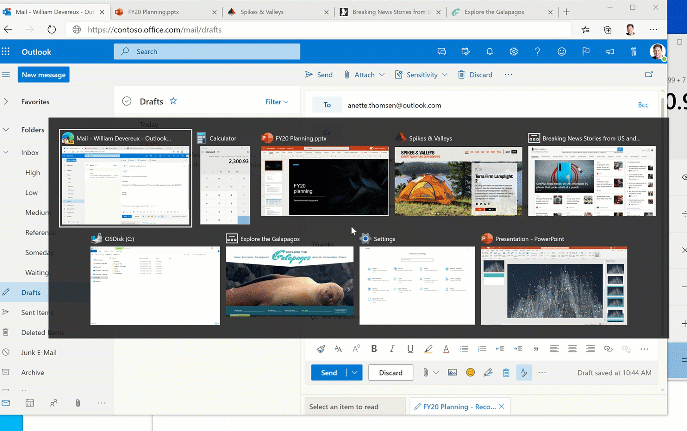Apply bold formatting
Image resolution: width=687 pixels, height=431 pixels.
374,349
